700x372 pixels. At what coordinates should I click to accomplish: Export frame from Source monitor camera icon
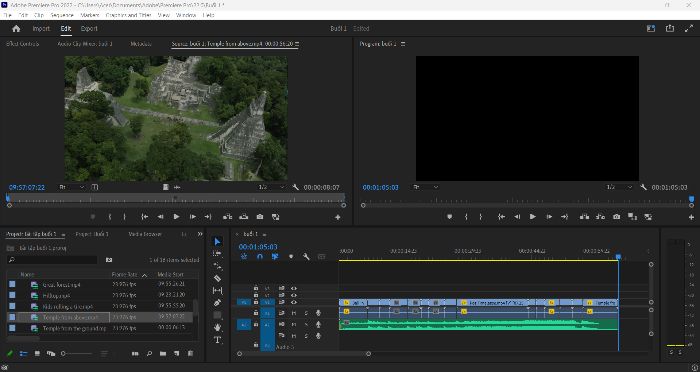pyautogui.click(x=260, y=217)
